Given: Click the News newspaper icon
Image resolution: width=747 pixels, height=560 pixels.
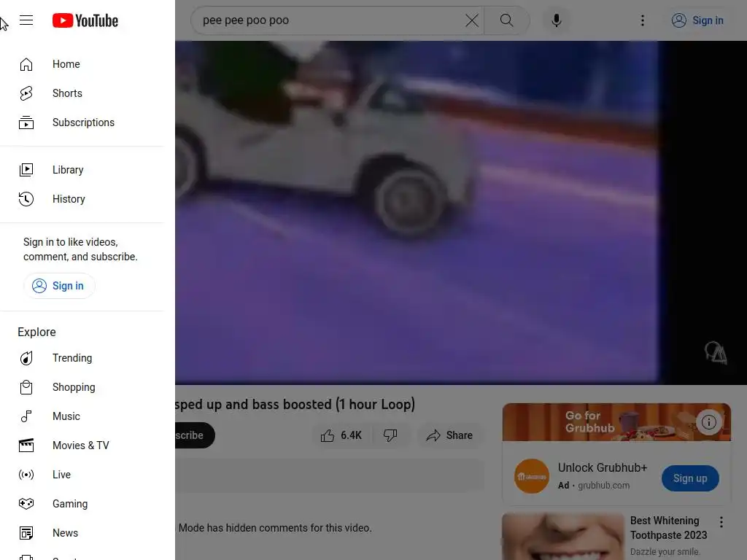Looking at the screenshot, I should point(26,533).
